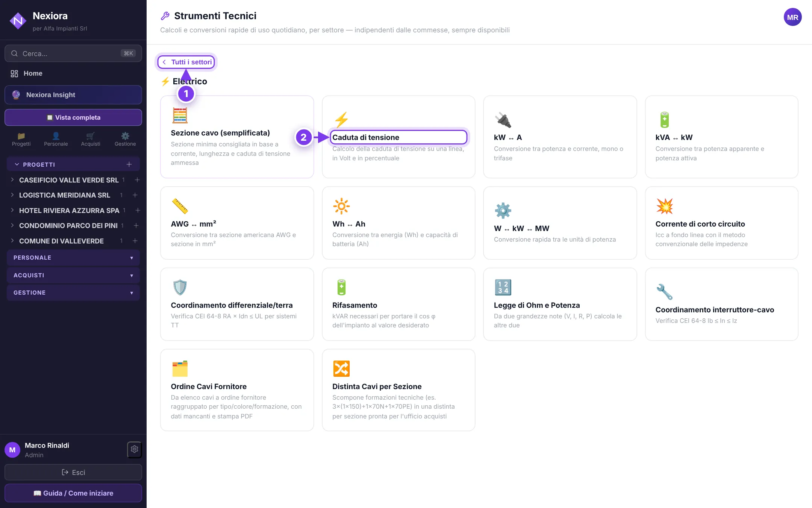The image size is (812, 508).
Task: Open the Gestione gear icon
Action: [x=125, y=139]
